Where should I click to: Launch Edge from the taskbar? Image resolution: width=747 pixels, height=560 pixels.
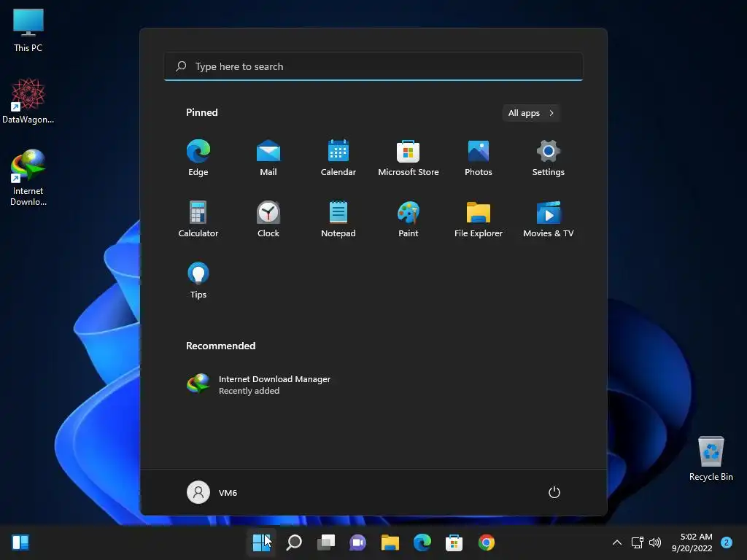(x=422, y=542)
